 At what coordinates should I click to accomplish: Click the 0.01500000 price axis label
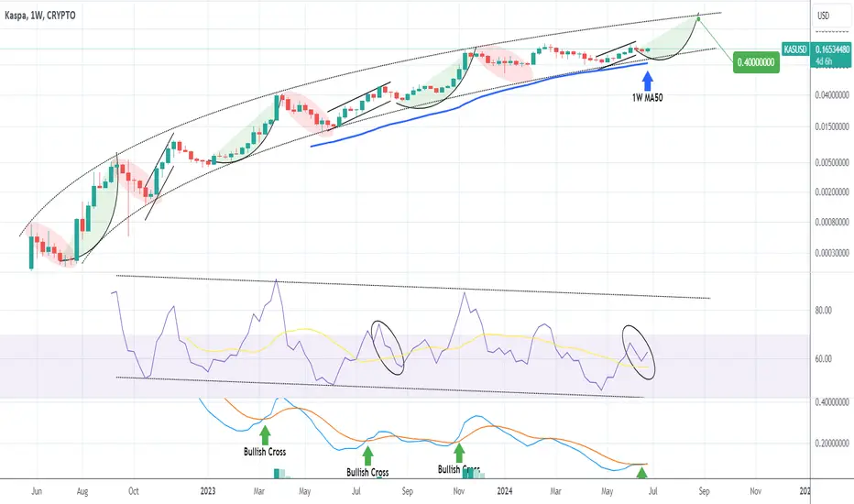pos(832,127)
